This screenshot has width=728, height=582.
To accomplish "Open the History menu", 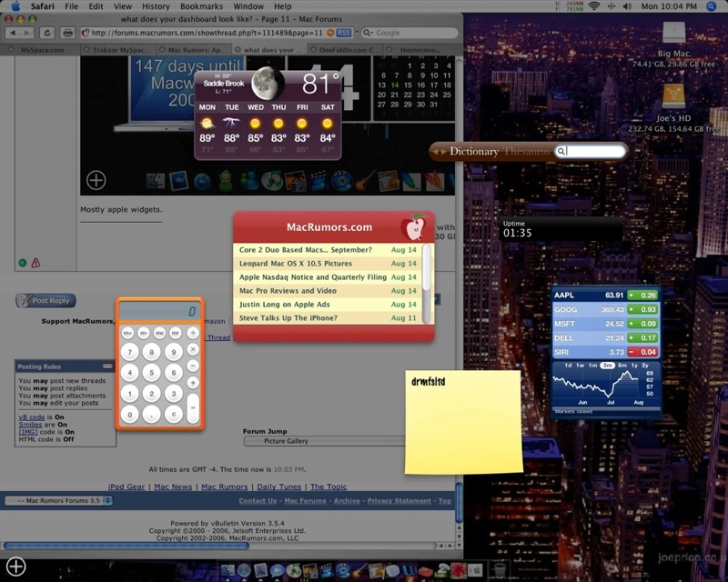I will (156, 6).
